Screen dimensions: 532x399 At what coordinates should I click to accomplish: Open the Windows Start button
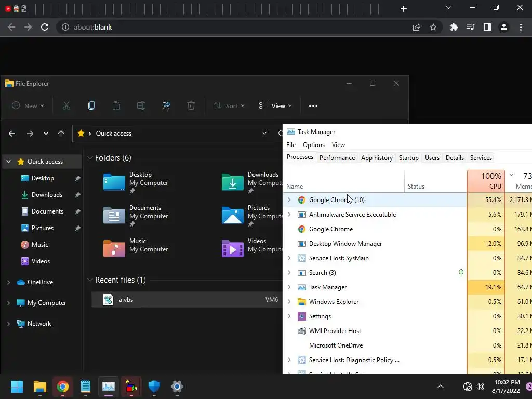click(17, 387)
